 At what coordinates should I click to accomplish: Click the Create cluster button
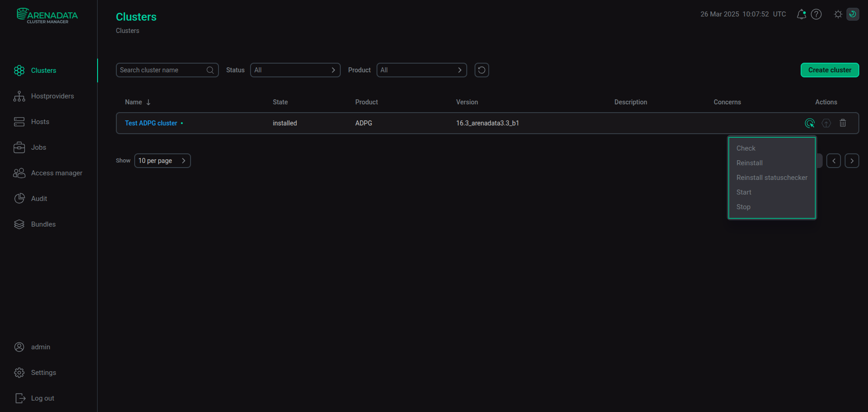click(x=830, y=70)
